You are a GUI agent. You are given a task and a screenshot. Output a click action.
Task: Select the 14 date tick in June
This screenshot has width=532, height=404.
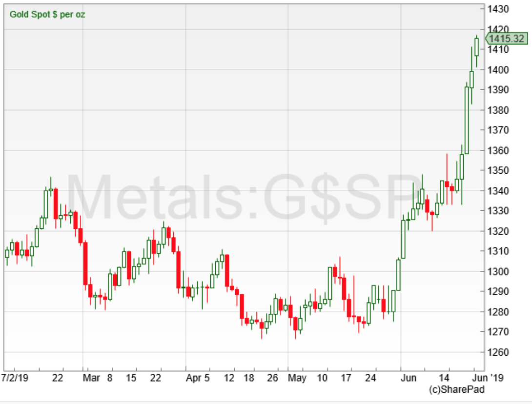444,378
